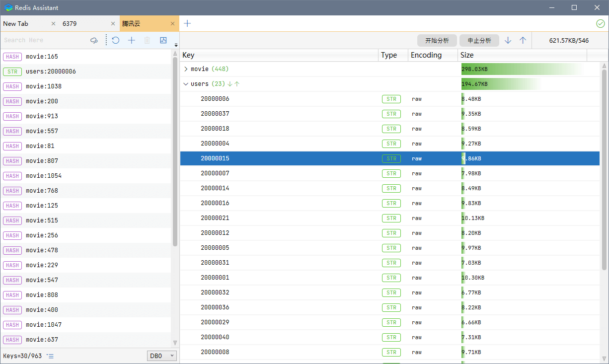The width and height of the screenshot is (609, 364).
Task: Click the HASH badge of movie:125
Action: [x=12, y=206]
